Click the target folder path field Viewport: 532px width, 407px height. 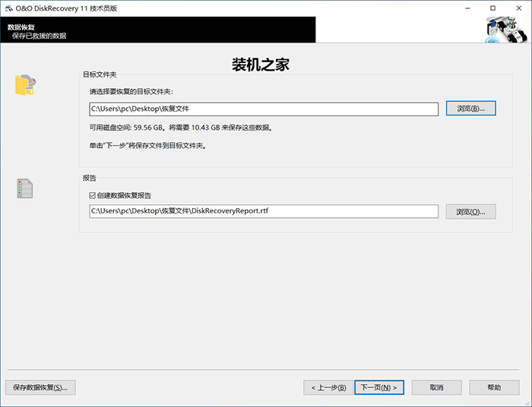pyautogui.click(x=263, y=109)
